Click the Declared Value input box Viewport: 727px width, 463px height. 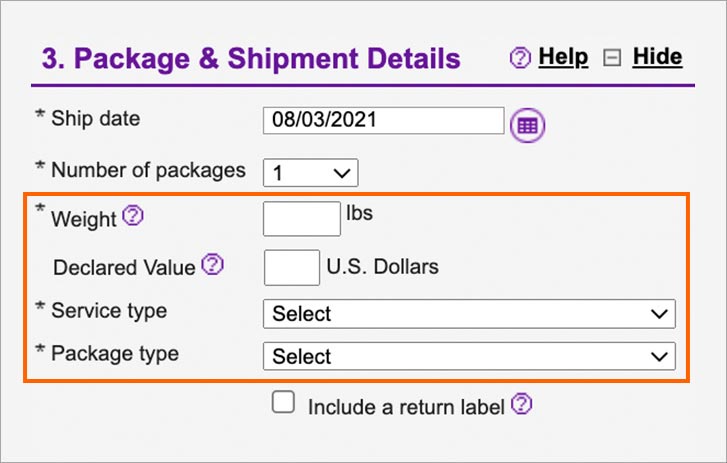[x=292, y=267]
